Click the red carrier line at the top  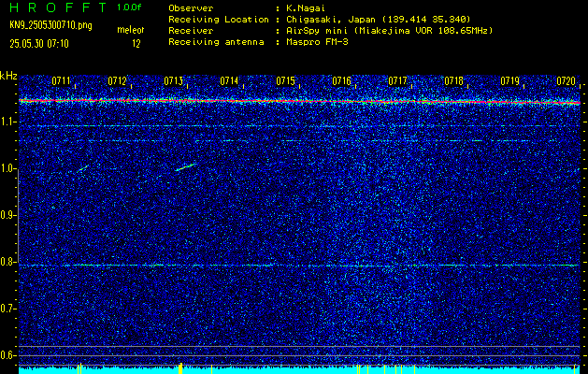click(299, 101)
